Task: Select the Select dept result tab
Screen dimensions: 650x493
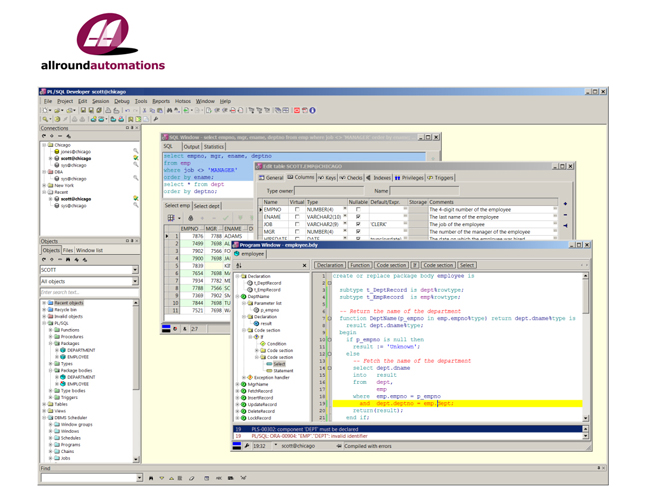Action: [206, 206]
